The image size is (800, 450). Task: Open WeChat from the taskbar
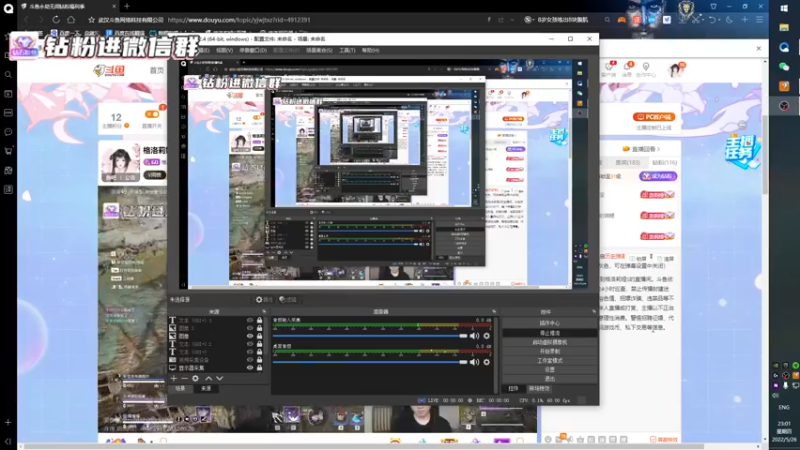pyautogui.click(x=784, y=66)
